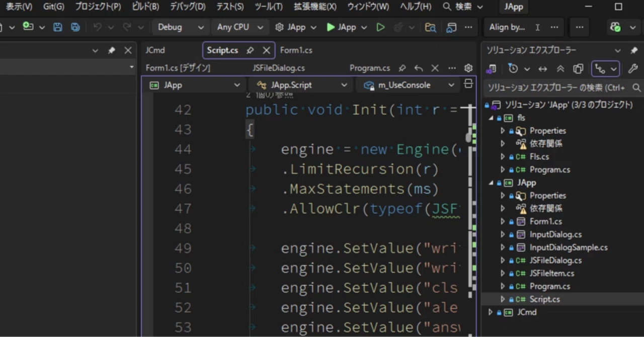Select JSFileItem.cs in Solution Explorer
Screen dimensions: 644x337
(x=551, y=274)
